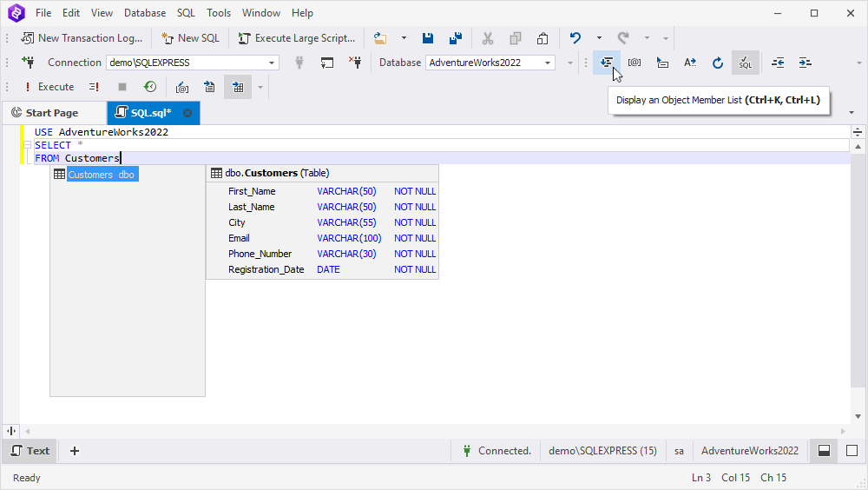Click the Complete Word 'A' arrow icon
Viewport: 868px width, 490px height.
point(690,63)
